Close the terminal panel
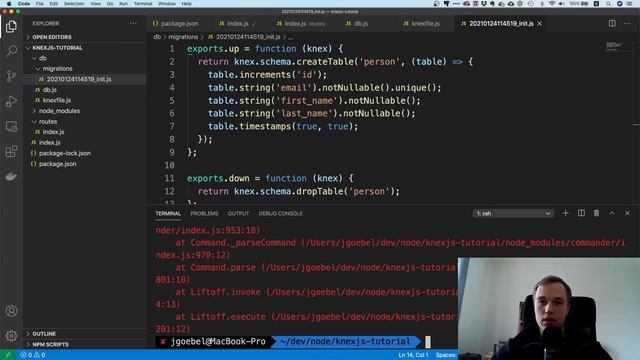 (627, 213)
